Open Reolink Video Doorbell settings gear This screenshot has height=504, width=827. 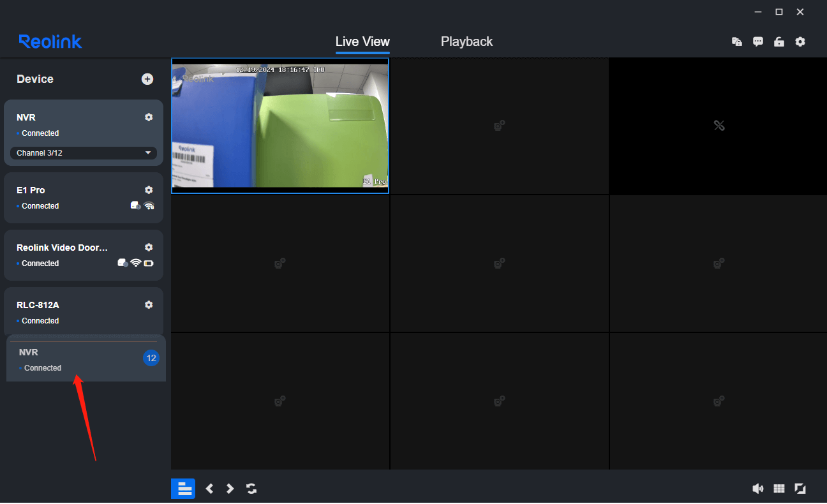point(149,248)
